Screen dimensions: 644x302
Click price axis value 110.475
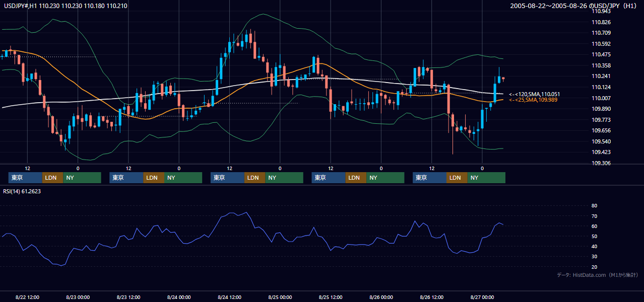coord(601,55)
